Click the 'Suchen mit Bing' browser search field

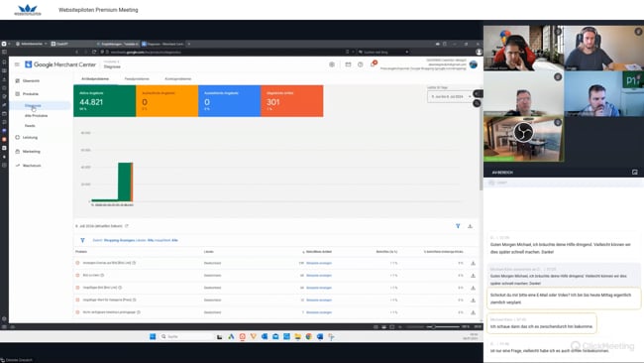point(383,53)
